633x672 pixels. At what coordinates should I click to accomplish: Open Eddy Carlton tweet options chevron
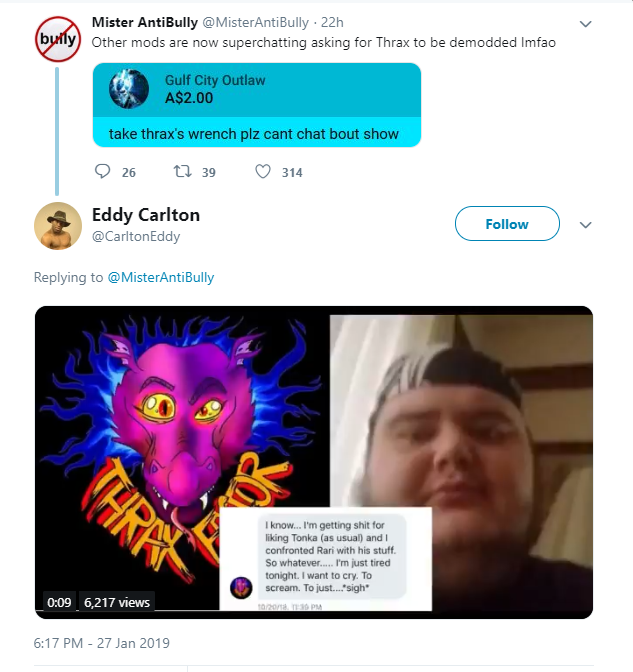point(585,225)
